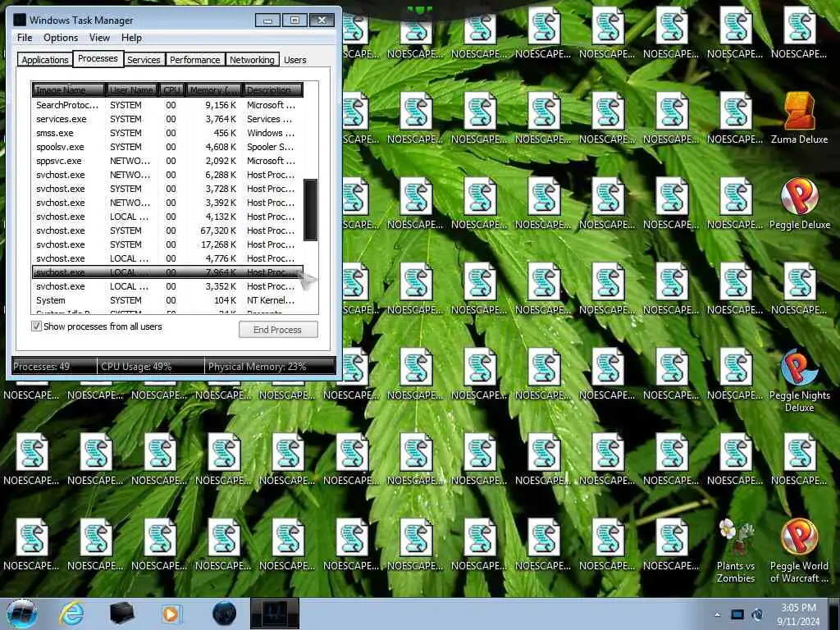
Task: Launch Peggle World of Warcraft shortcut
Action: pyautogui.click(x=799, y=550)
